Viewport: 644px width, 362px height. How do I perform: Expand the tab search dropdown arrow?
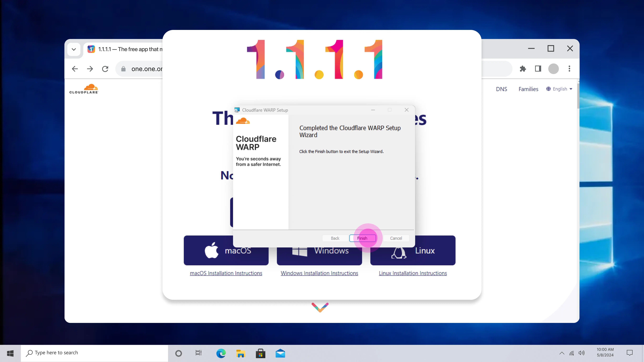click(x=74, y=49)
